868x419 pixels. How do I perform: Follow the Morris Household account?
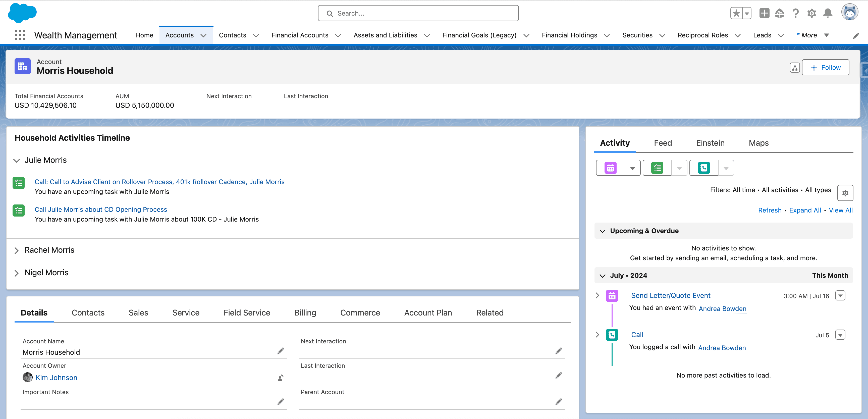click(825, 67)
